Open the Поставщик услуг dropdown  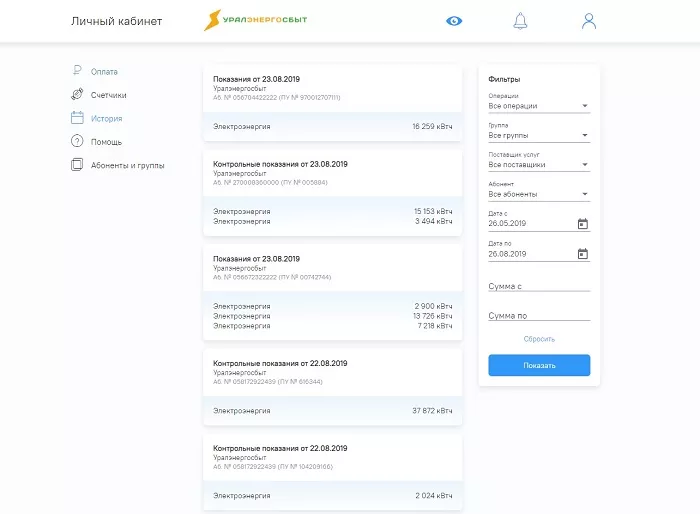pyautogui.click(x=538, y=165)
